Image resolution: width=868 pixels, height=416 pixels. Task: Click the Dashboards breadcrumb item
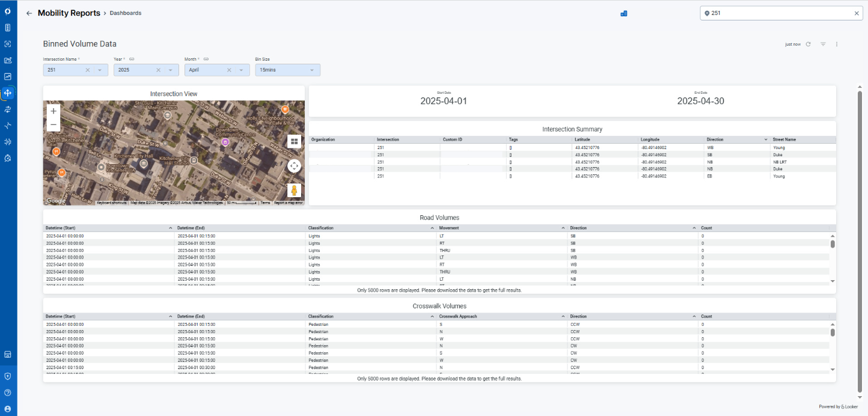pyautogui.click(x=125, y=13)
